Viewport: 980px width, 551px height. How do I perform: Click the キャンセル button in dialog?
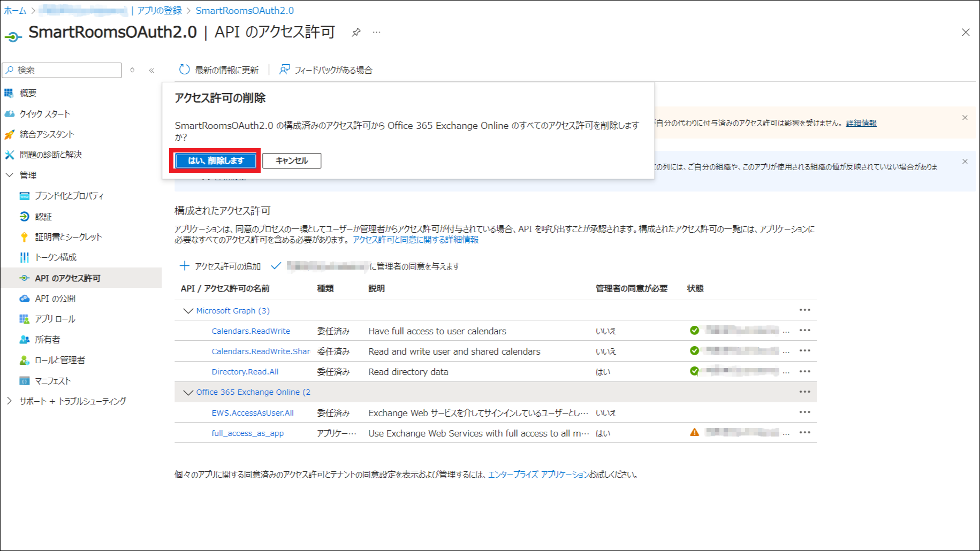pyautogui.click(x=292, y=160)
